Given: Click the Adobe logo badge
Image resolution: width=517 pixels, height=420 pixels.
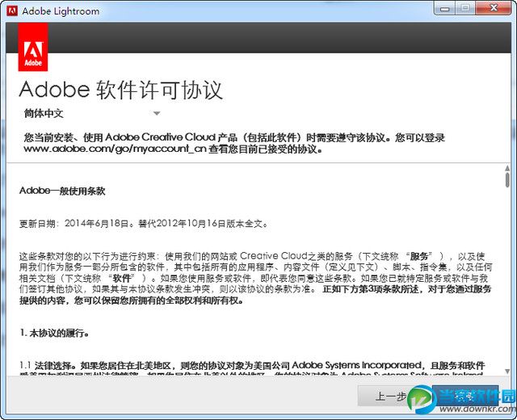Looking at the screenshot, I should (33, 47).
